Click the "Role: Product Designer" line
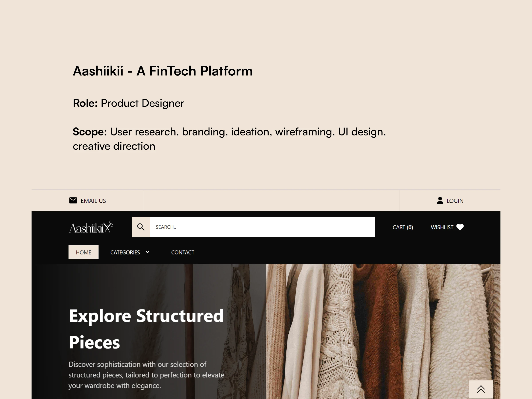Screen dimensions: 532x399 coord(128,103)
